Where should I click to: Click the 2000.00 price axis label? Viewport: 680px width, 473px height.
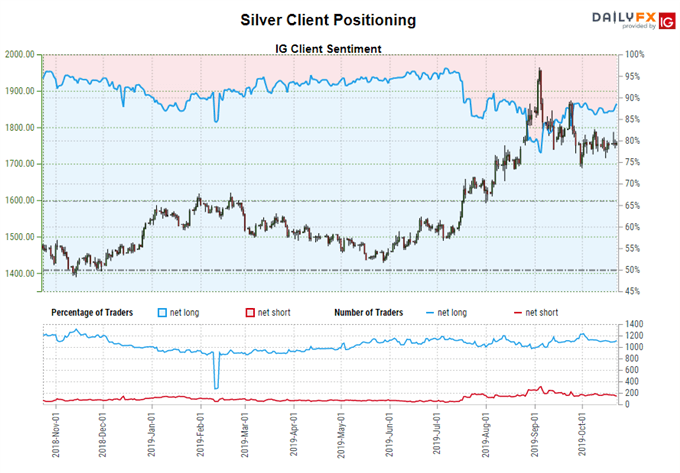point(19,55)
